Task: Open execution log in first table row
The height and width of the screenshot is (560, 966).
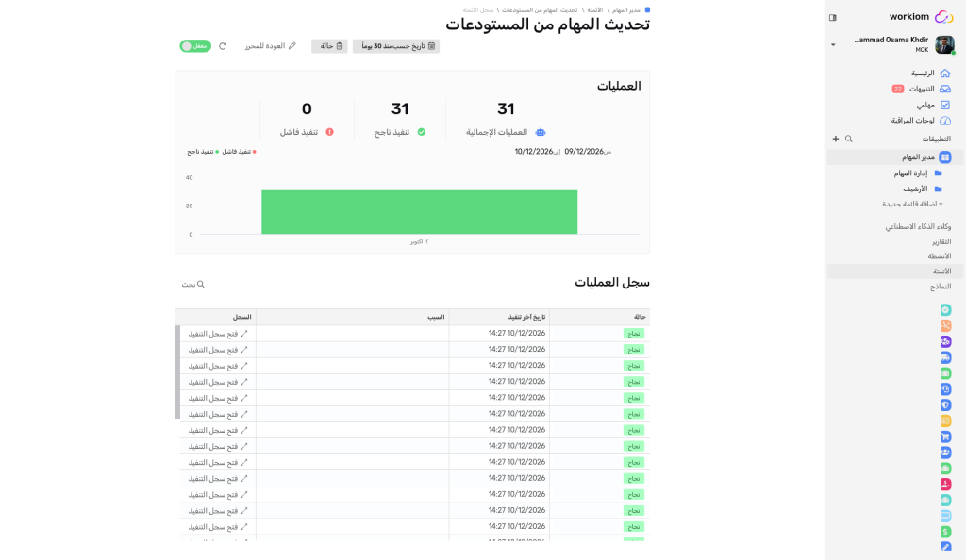Action: 218,334
